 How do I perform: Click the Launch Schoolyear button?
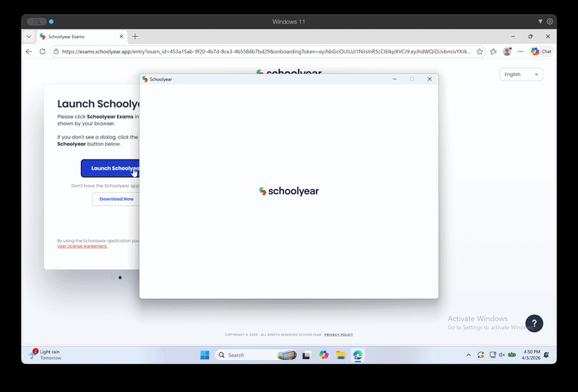point(111,168)
